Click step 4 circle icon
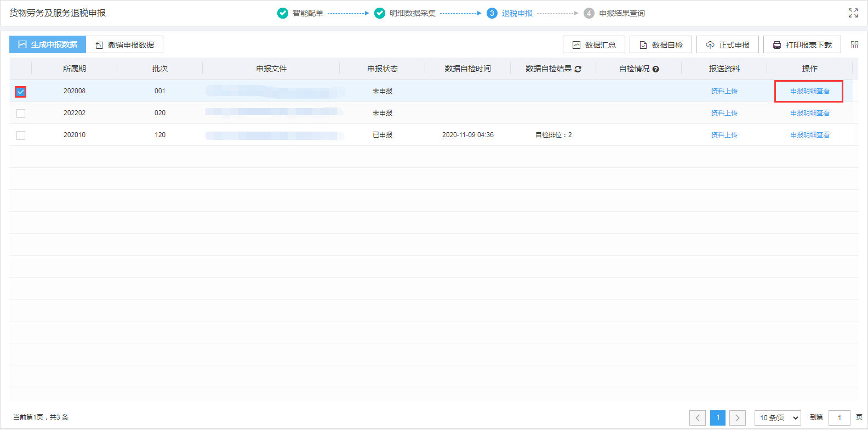The width and height of the screenshot is (868, 430). pos(589,13)
